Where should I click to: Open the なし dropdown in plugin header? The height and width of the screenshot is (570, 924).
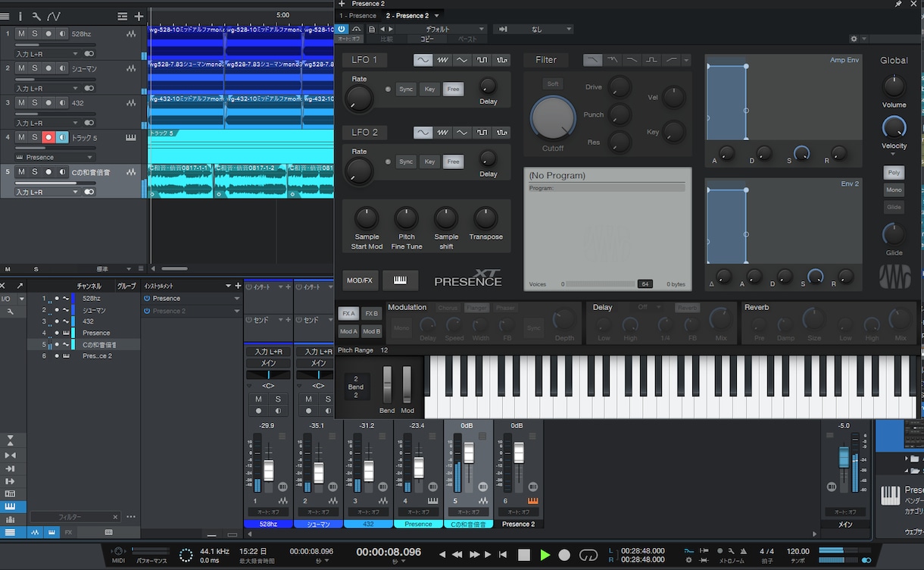coord(533,29)
